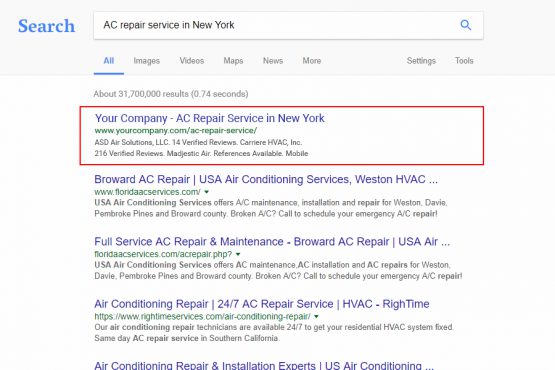Switch to the Images tab
555x370 pixels.
[147, 61]
